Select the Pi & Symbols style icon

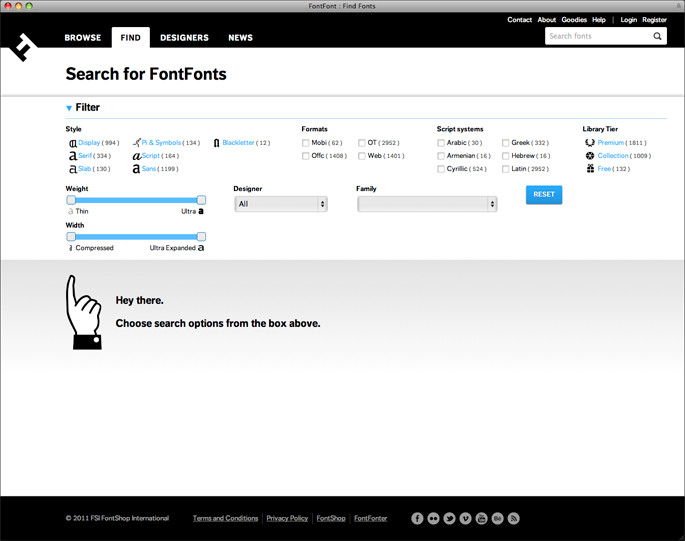[137, 142]
